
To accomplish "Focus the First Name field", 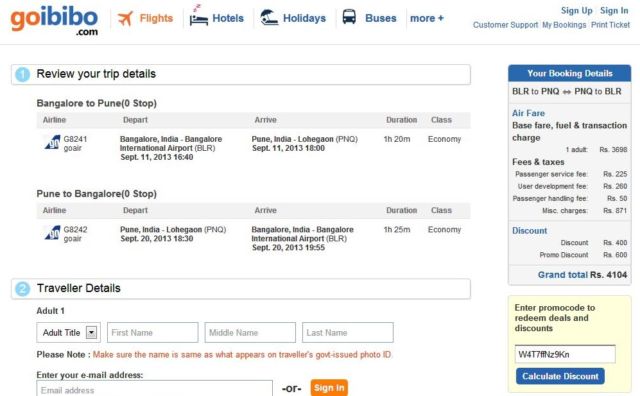I will point(153,333).
